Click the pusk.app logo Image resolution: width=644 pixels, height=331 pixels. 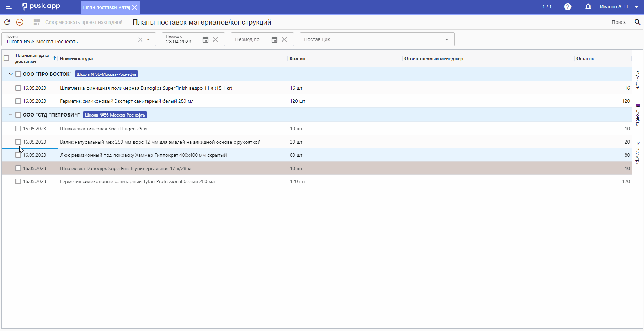coord(41,6)
